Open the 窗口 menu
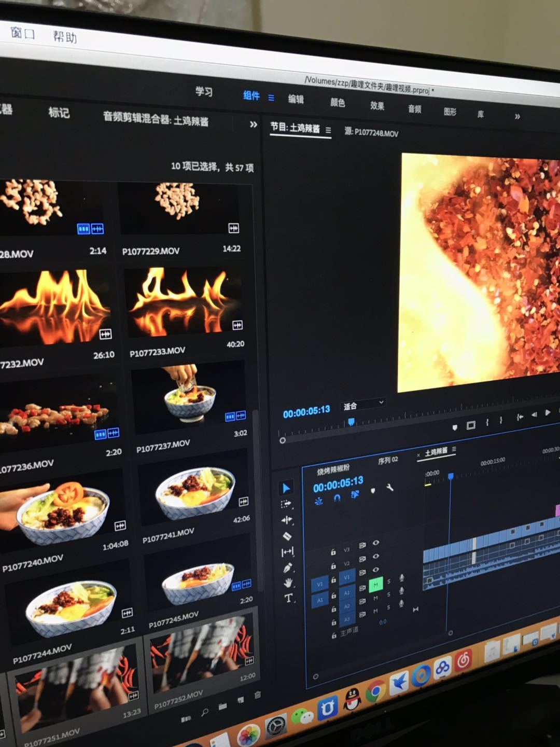 click(22, 34)
